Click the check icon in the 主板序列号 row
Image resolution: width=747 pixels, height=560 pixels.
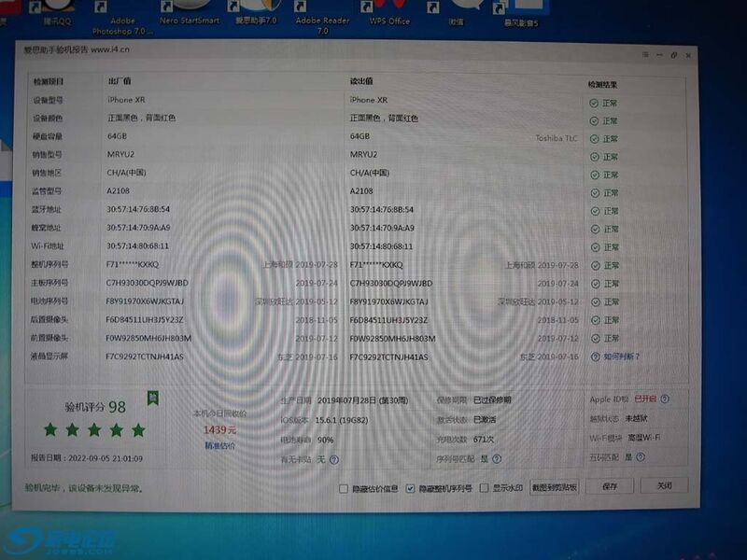(596, 284)
